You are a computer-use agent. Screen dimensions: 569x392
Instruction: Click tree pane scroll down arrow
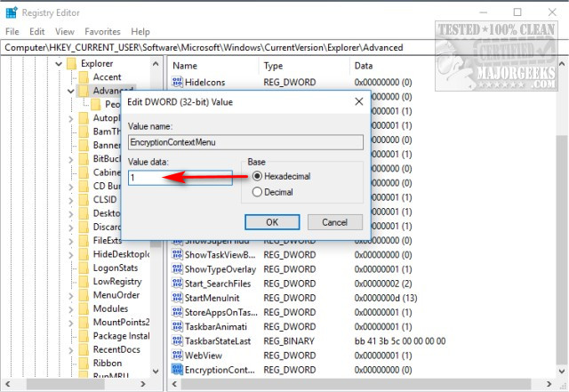156,371
